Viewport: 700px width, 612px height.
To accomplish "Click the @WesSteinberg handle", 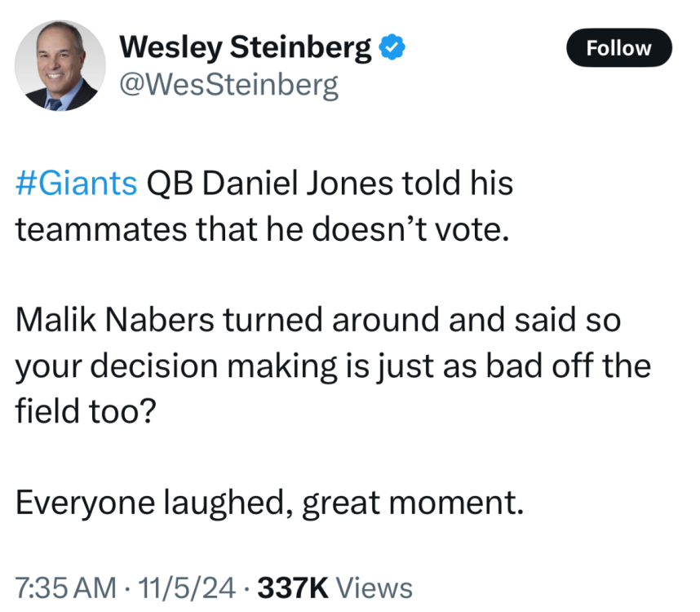I will pyautogui.click(x=229, y=84).
